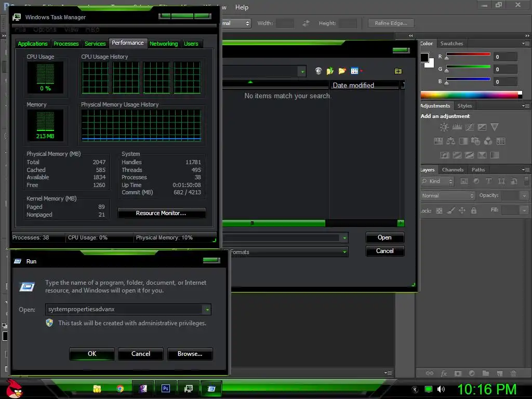Switch to the Channels tab

tap(453, 170)
